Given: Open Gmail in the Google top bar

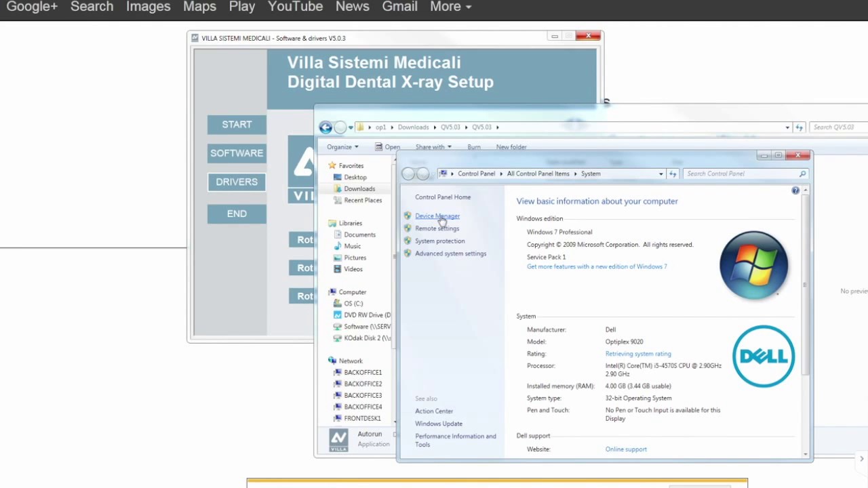Looking at the screenshot, I should click(x=399, y=7).
